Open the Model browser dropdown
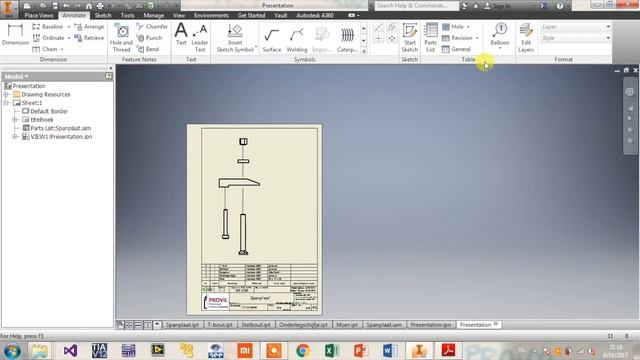This screenshot has height=360, width=640. [x=16, y=76]
